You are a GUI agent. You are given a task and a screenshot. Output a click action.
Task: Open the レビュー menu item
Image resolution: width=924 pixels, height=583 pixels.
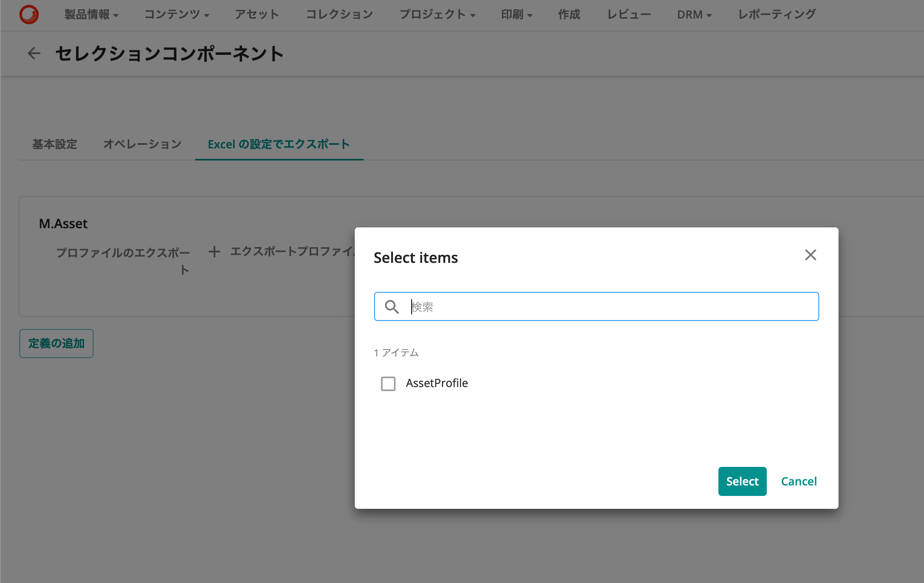click(x=629, y=15)
